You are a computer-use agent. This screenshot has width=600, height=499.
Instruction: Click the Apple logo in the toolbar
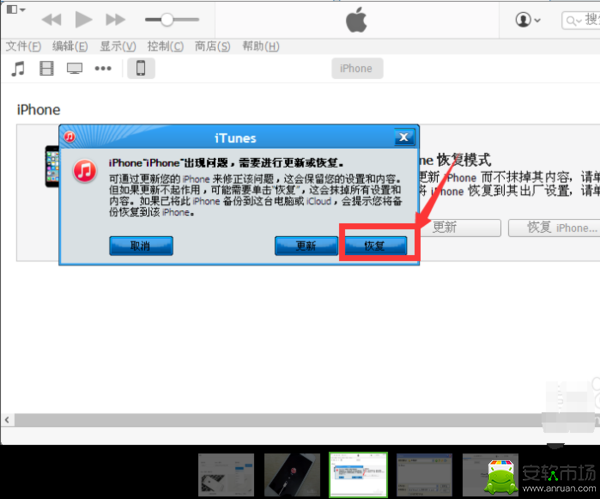click(x=356, y=20)
